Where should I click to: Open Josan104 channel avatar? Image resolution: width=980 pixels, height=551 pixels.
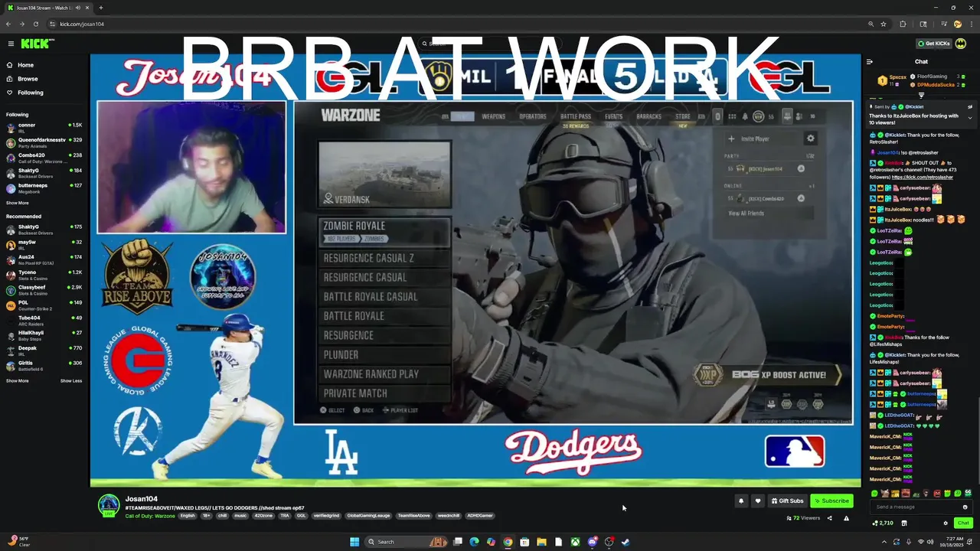109,505
